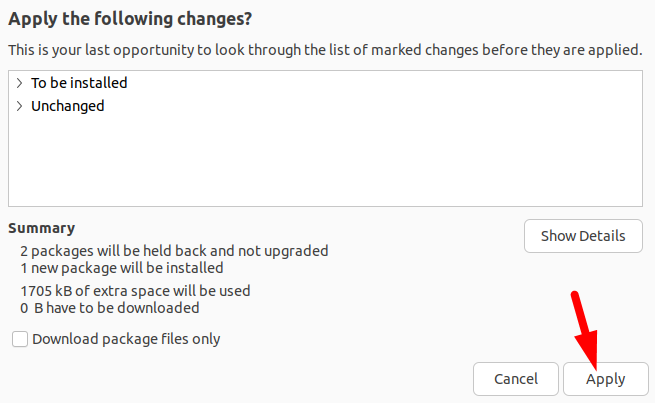Viewport: 655px width, 403px height.
Task: Click the "Summary" heading
Action: tap(41, 228)
